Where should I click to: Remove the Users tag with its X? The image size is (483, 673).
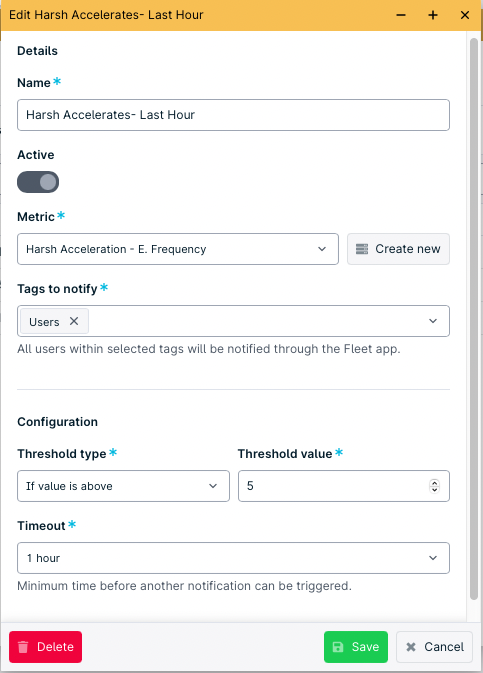pyautogui.click(x=74, y=321)
